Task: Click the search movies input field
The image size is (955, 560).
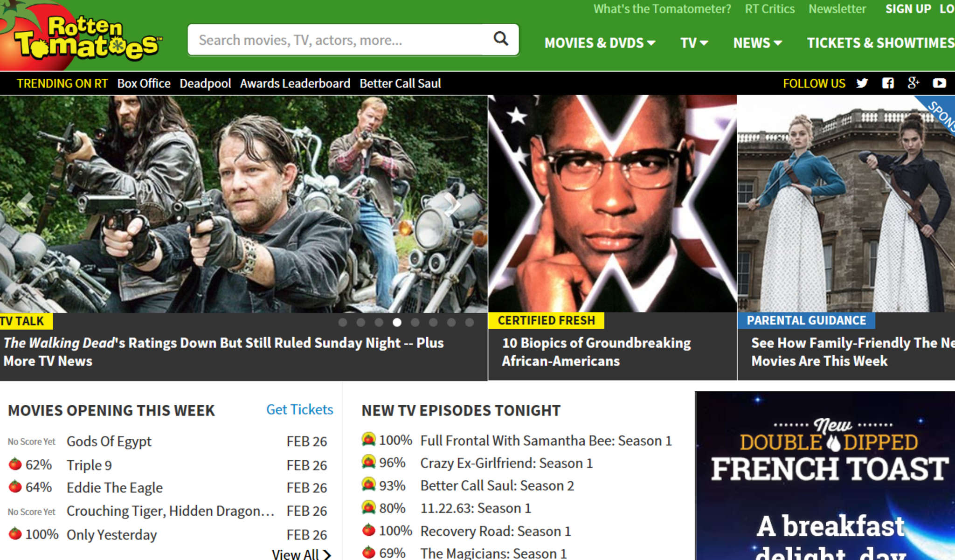Action: [x=340, y=40]
